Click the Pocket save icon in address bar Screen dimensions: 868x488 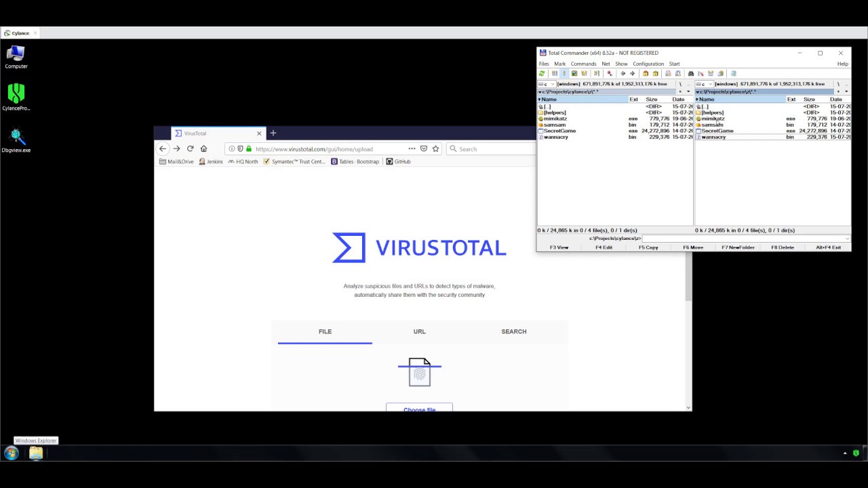[424, 148]
